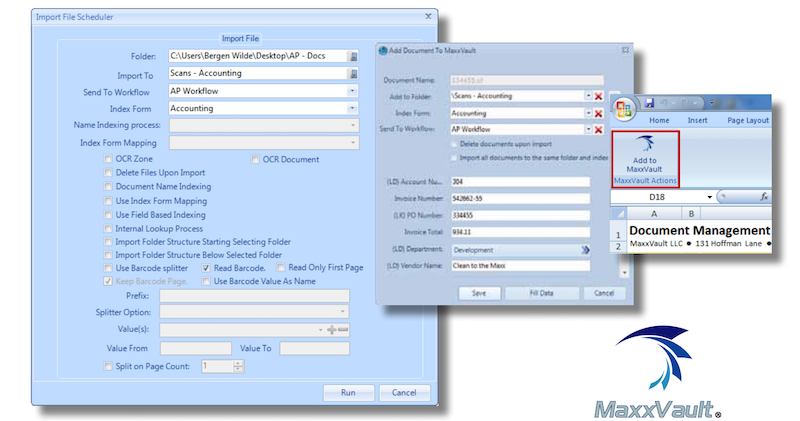The height and width of the screenshot is (421, 800).
Task: Click the Save icon in Excel quick access toolbar
Action: tap(650, 103)
